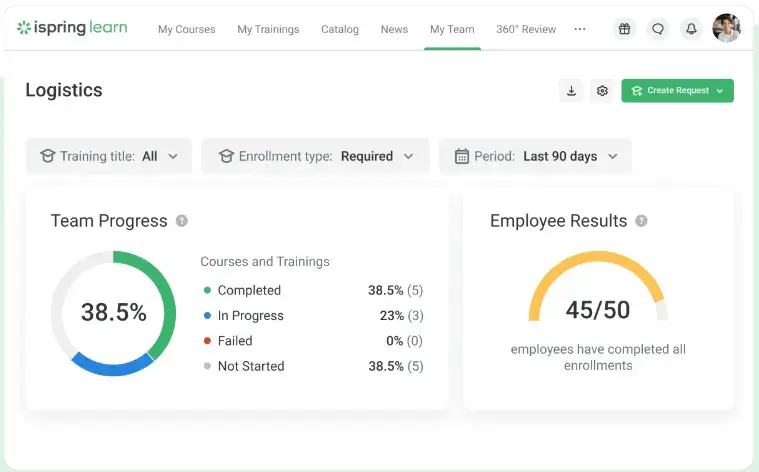Open the 360° Review tab
The image size is (759, 472).
coord(526,30)
